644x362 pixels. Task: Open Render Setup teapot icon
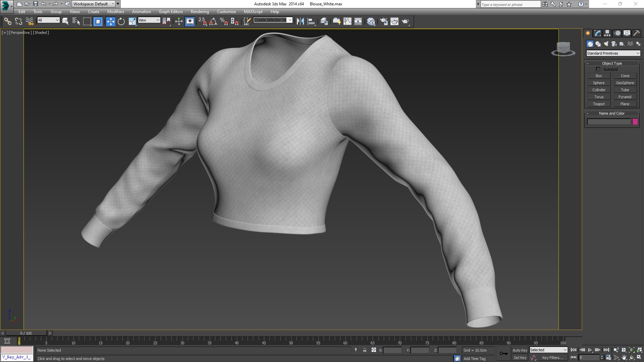point(384,21)
